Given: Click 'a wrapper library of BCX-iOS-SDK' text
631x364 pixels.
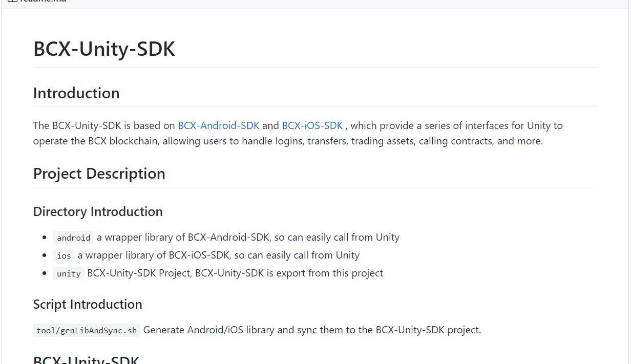Looking at the screenshot, I should pyautogui.click(x=154, y=255).
